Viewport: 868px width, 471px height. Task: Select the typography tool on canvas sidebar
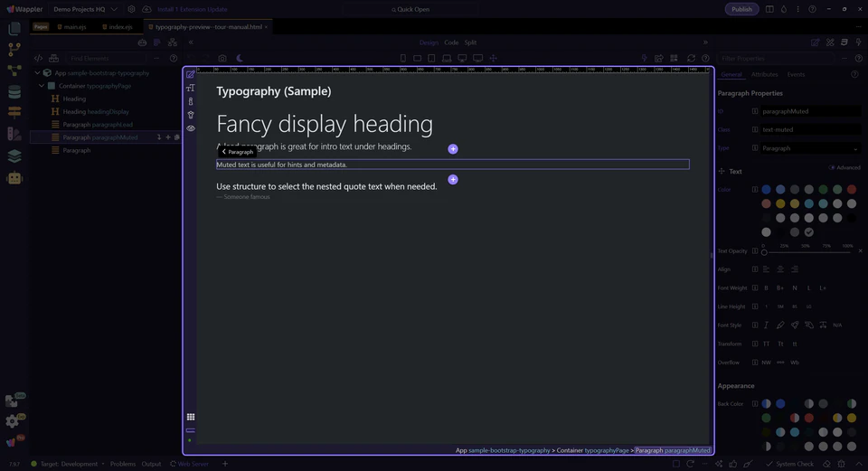point(191,88)
